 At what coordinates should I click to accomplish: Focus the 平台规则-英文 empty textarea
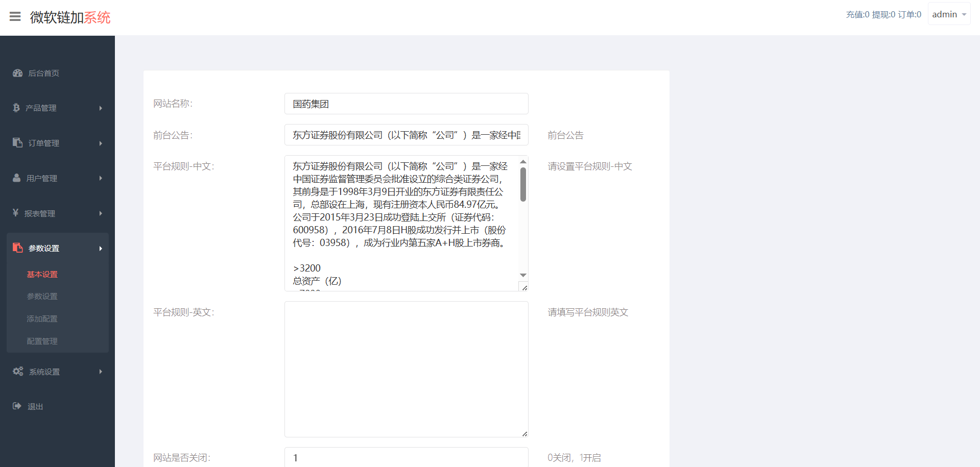tap(406, 369)
